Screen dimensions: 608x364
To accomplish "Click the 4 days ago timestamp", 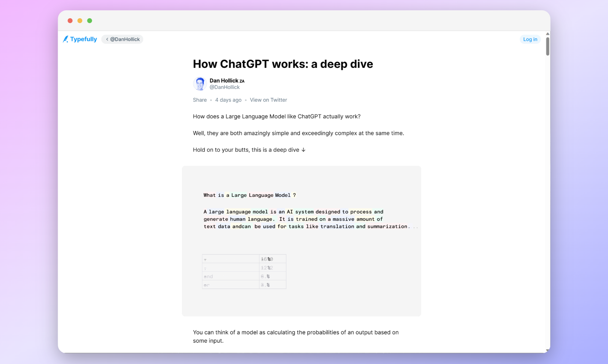I will click(228, 100).
